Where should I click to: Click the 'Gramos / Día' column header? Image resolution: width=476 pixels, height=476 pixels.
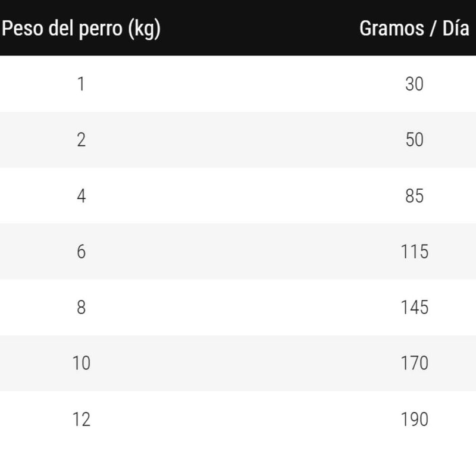pos(414,28)
